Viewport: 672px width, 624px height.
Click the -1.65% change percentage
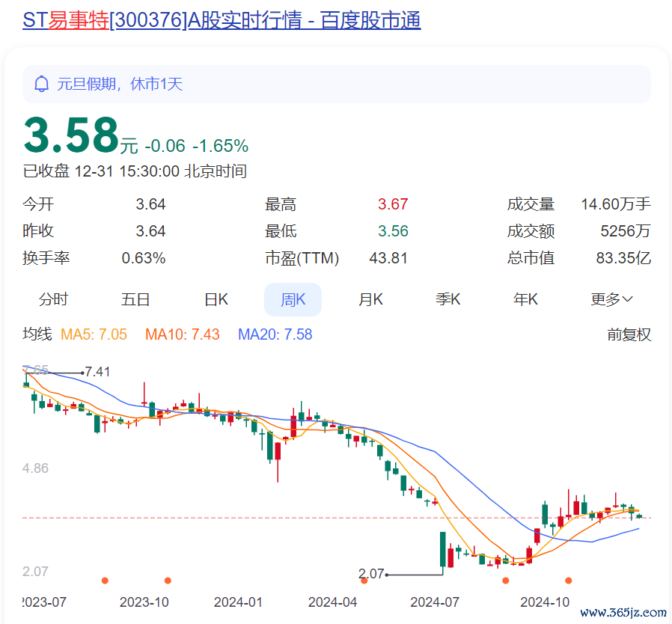(x=220, y=146)
